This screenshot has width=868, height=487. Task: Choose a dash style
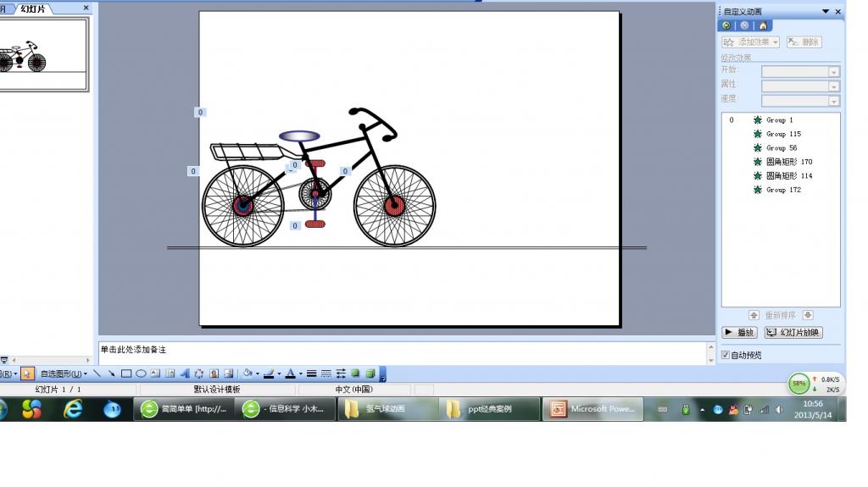(x=326, y=374)
